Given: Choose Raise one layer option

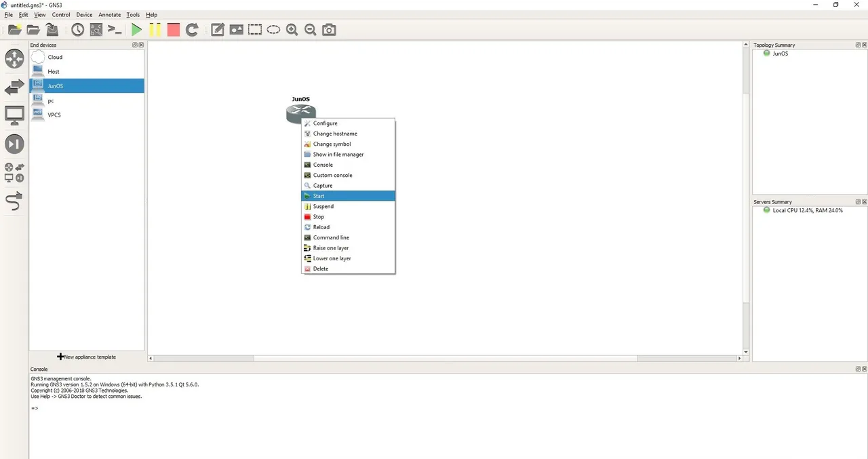Looking at the screenshot, I should pyautogui.click(x=348, y=248).
